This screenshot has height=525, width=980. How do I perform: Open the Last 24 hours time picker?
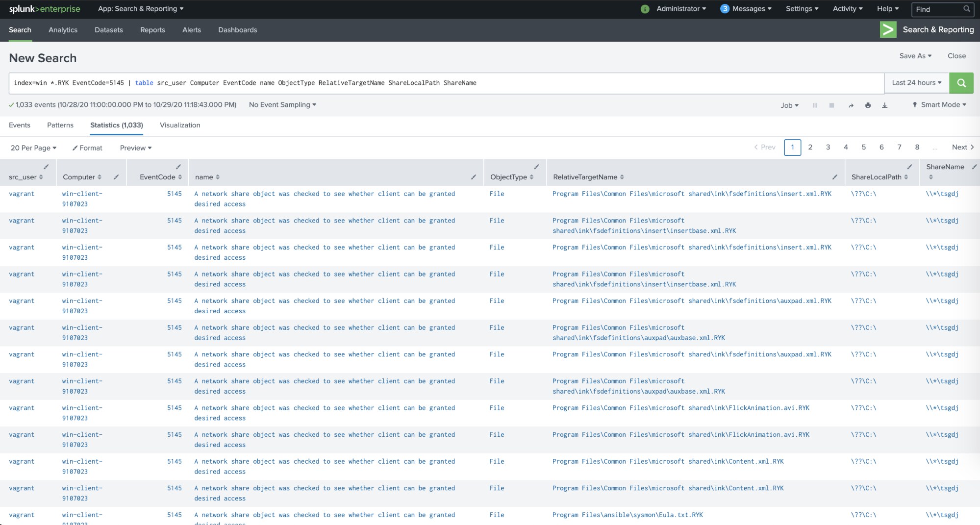pos(917,83)
